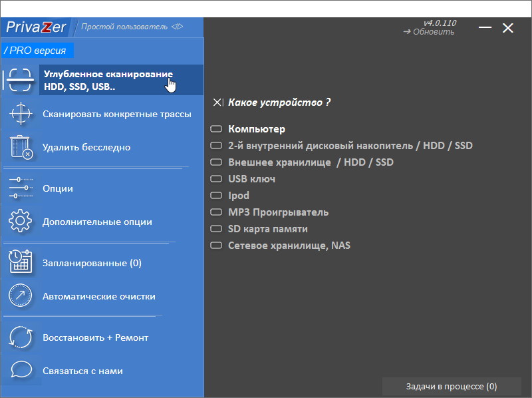This screenshot has height=398, width=532.
Task: Select the USB ключ device option
Action: [x=243, y=179]
